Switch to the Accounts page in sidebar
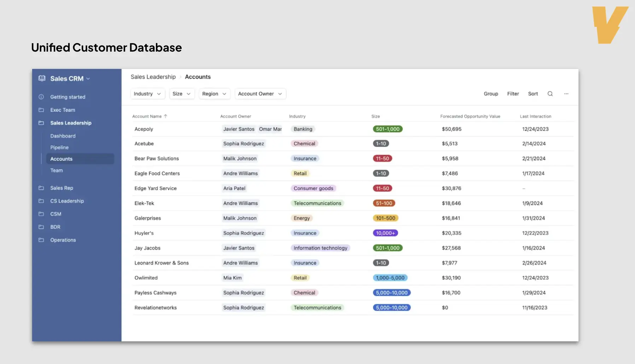 click(x=61, y=159)
